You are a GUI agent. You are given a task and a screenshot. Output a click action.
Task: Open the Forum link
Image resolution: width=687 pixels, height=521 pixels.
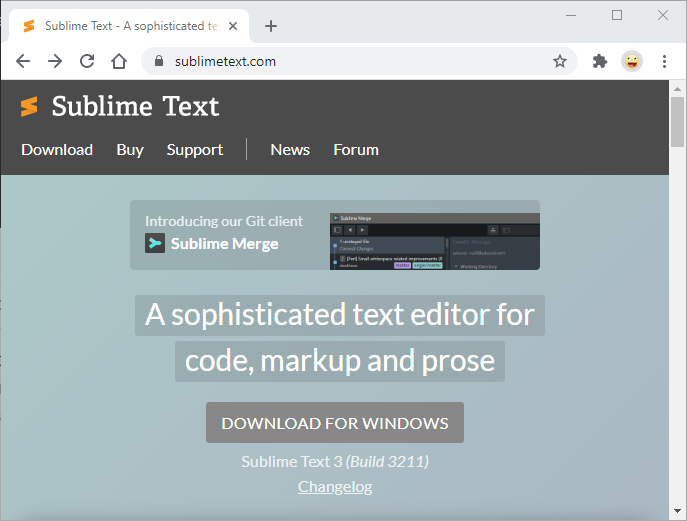click(356, 150)
